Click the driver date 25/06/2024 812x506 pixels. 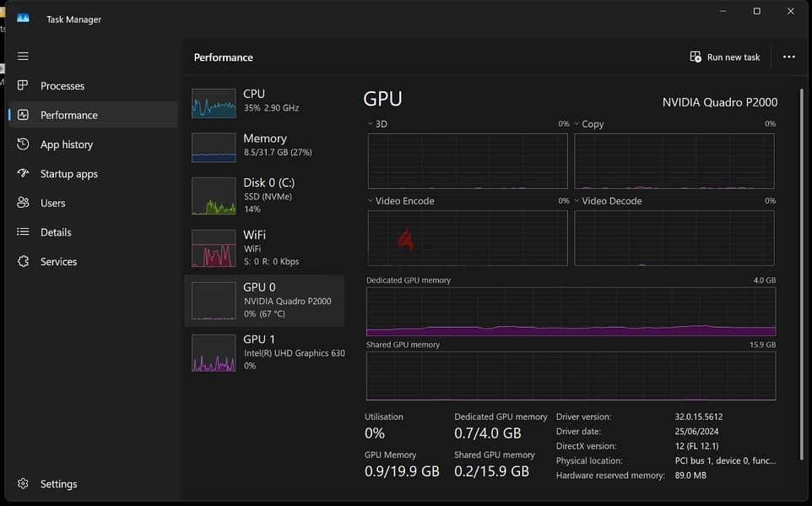[696, 432]
